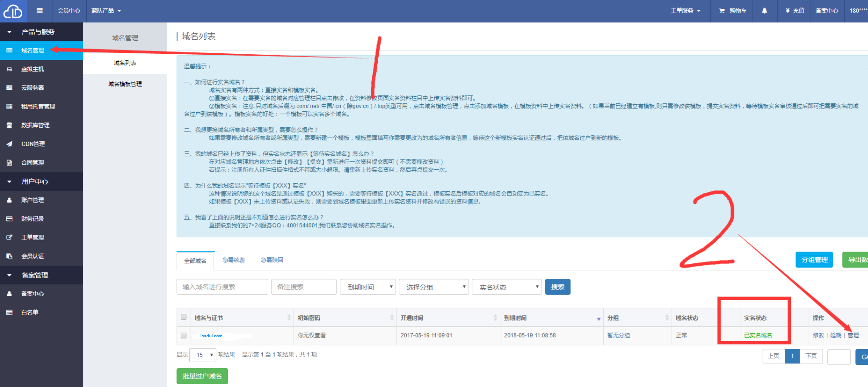Open the 实名状态 filter dropdown
Viewport: 868px width, 387px height.
pyautogui.click(x=507, y=287)
